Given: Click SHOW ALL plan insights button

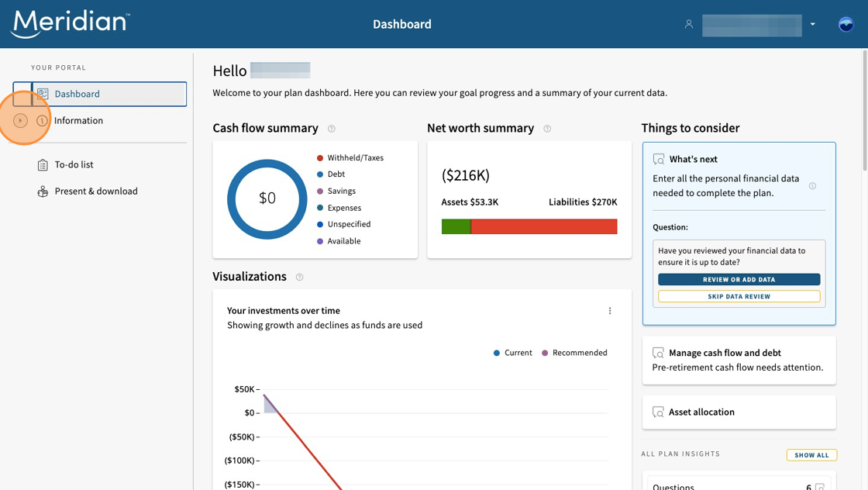Looking at the screenshot, I should pyautogui.click(x=811, y=455).
